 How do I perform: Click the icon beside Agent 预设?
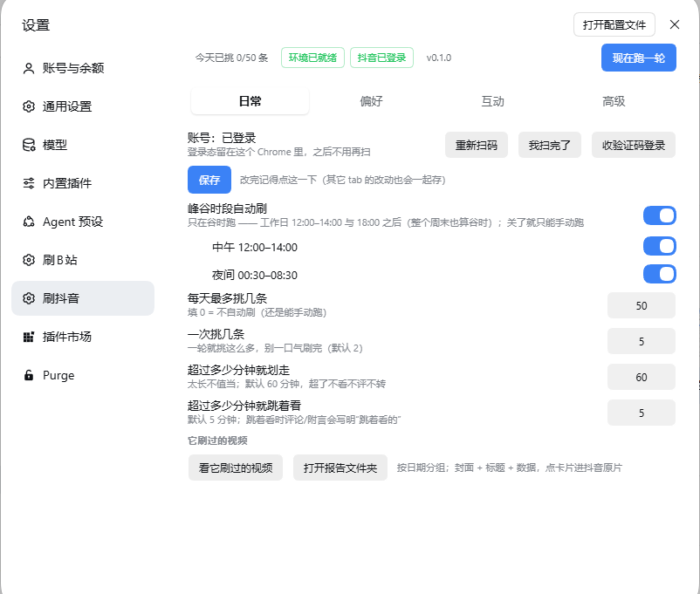pos(29,222)
